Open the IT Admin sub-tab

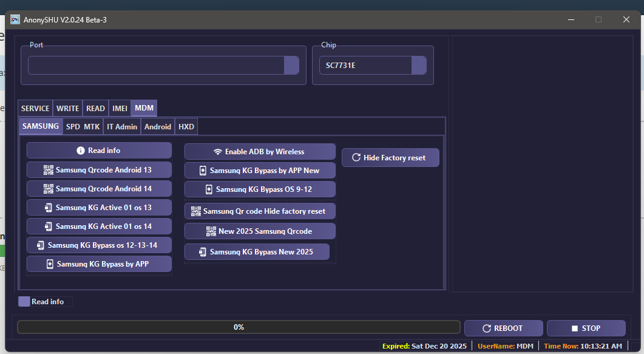tap(122, 127)
